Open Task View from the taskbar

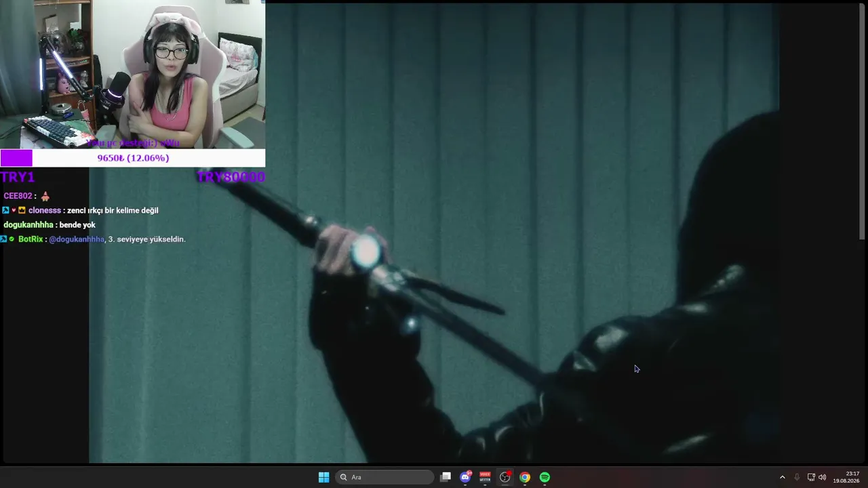click(x=446, y=477)
